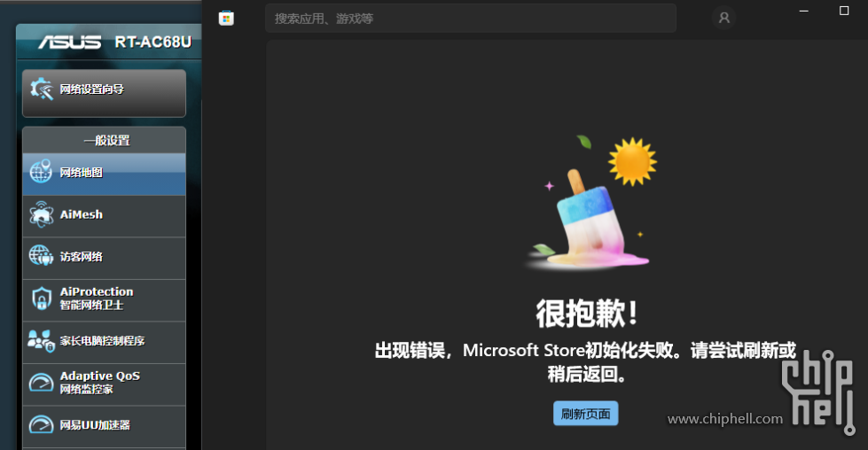Screen dimensions: 868x450
Task: Click the 家长电脑控制程序 people icon
Action: click(41, 340)
